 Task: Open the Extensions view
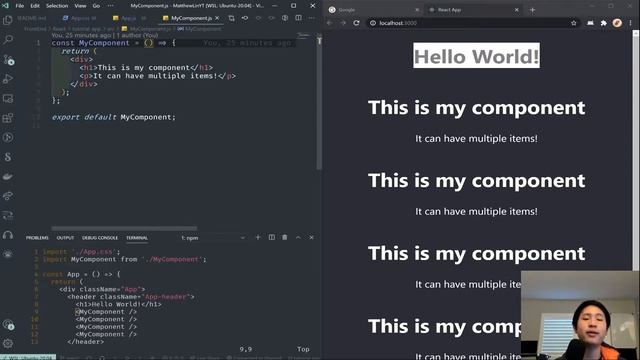tap(8, 118)
